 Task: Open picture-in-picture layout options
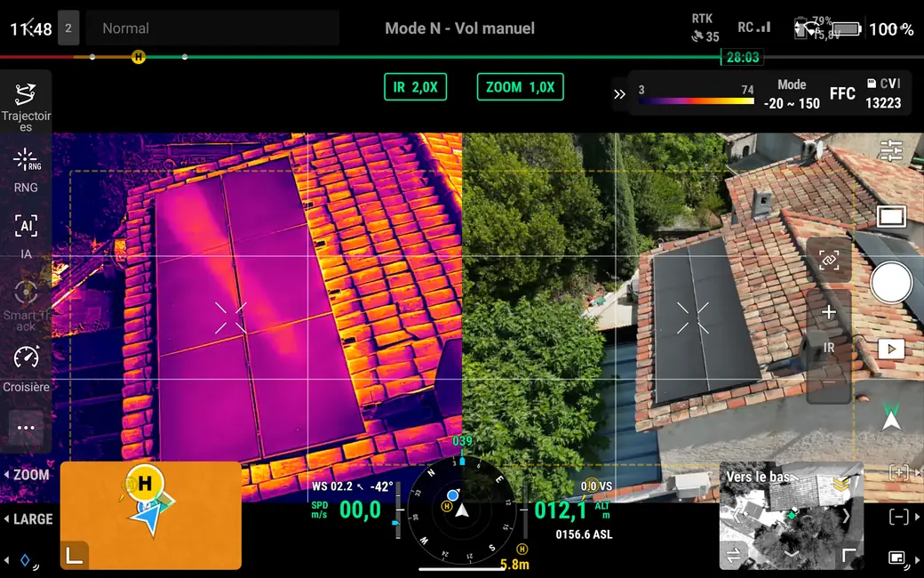click(x=896, y=558)
